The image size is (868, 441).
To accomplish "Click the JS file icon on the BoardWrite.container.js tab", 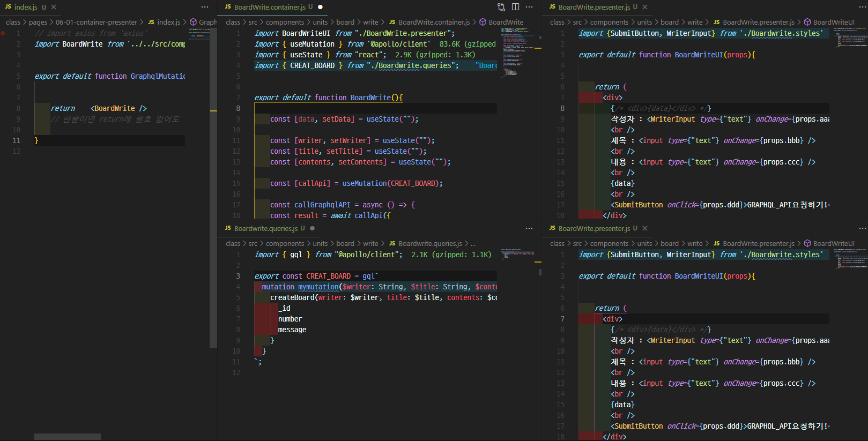I will pos(228,7).
